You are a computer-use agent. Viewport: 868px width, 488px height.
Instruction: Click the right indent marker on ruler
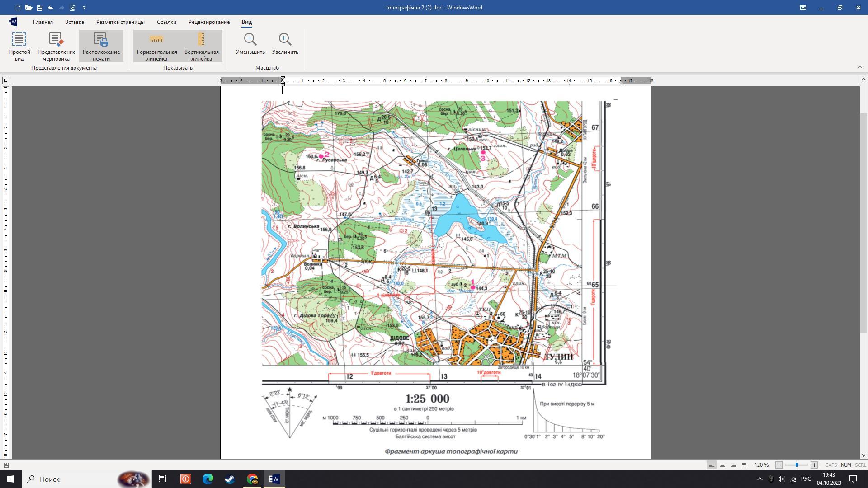point(621,82)
